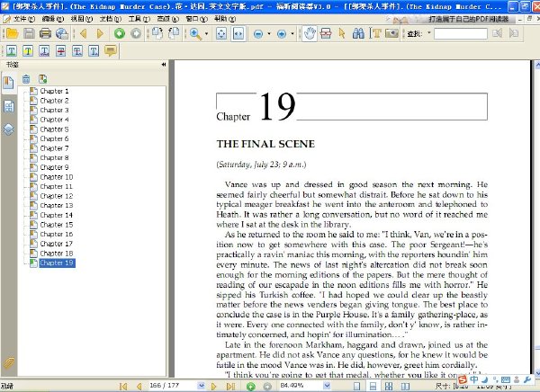
Task: Open a PDF with the folder icon
Action: coord(12,33)
